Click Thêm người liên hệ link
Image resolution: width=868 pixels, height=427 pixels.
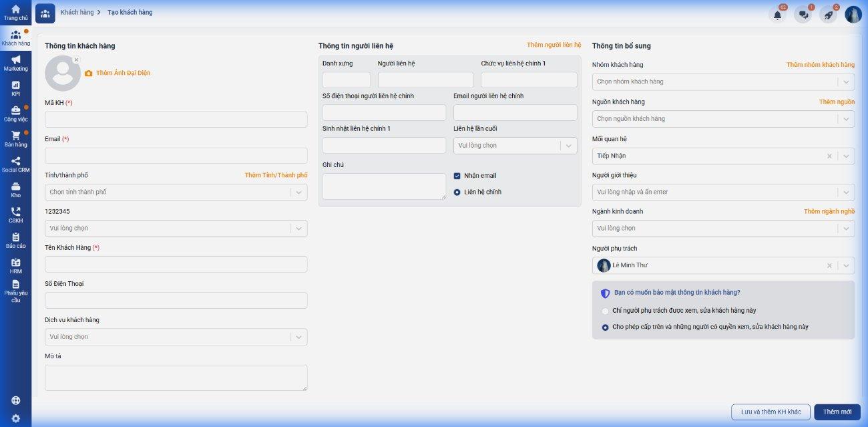coord(554,45)
